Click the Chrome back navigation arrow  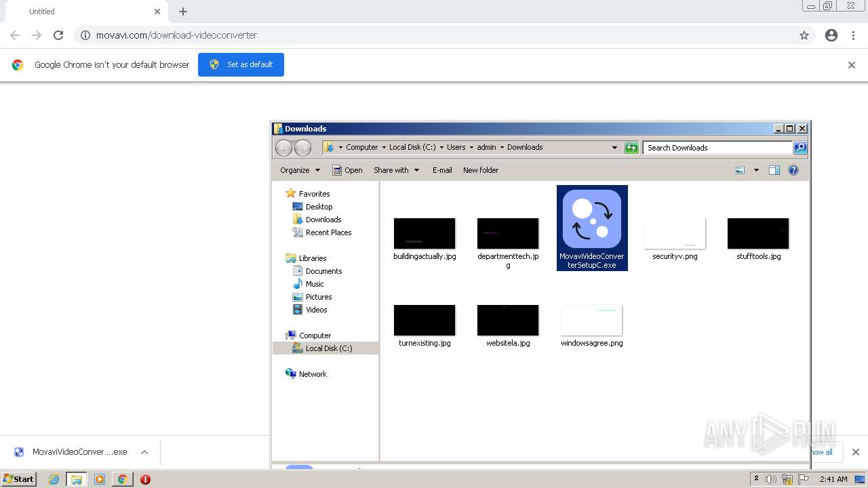pyautogui.click(x=15, y=35)
